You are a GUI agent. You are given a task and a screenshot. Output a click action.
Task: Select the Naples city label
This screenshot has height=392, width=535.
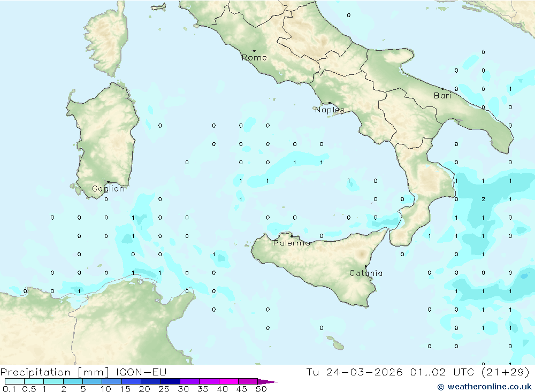point(330,110)
